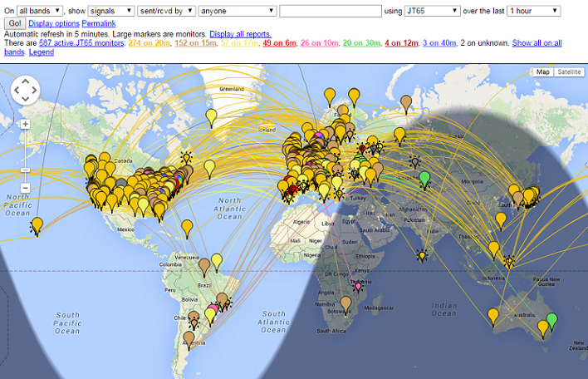
Task: Click the yellow marker near Greenland
Action: tap(211, 116)
